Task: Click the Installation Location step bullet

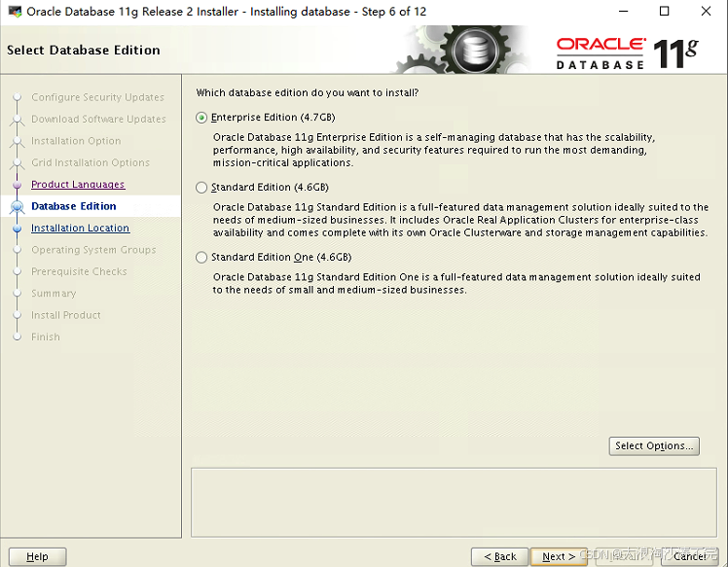Action: [x=18, y=229]
